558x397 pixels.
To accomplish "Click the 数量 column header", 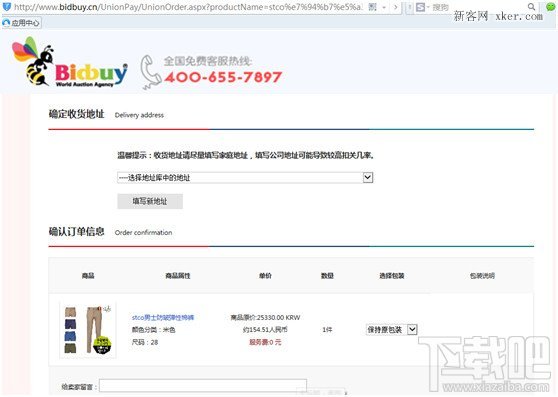I will coord(327,276).
